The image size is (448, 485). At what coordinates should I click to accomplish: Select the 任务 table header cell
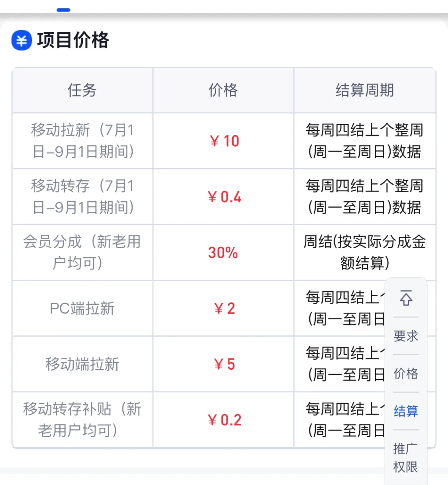[82, 91]
